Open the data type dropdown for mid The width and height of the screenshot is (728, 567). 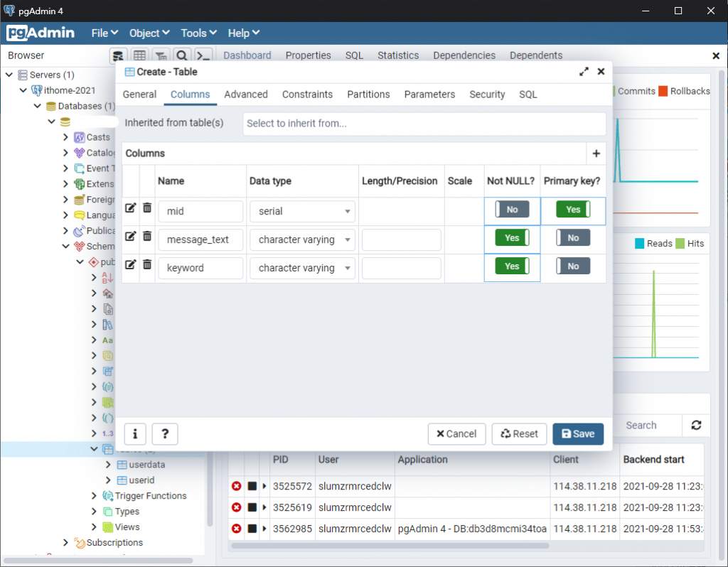pyautogui.click(x=302, y=211)
